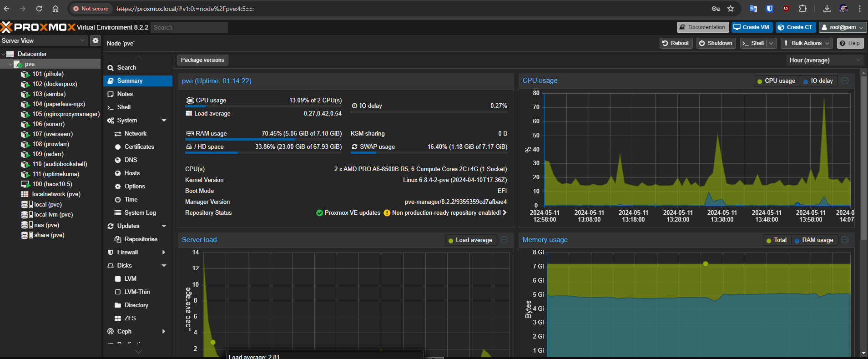The width and height of the screenshot is (868, 359).
Task: Click the CPU usage chart undo-zoom icon
Action: coord(845,81)
